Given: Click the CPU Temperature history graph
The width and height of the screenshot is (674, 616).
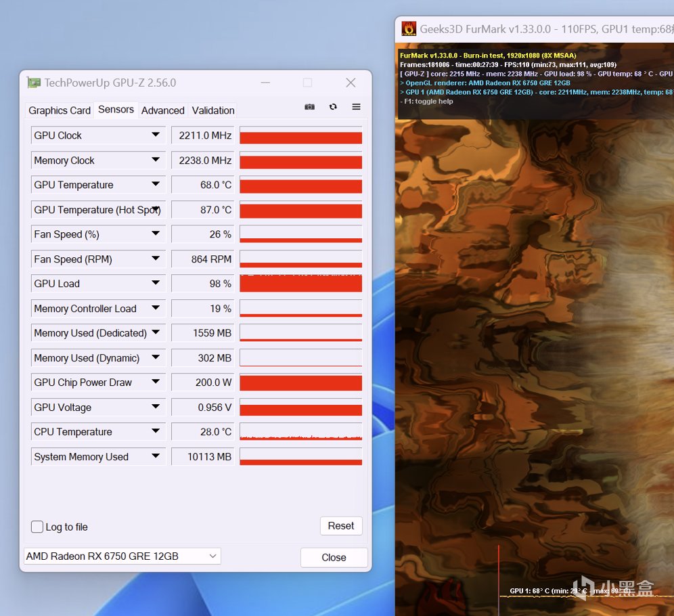Looking at the screenshot, I should (301, 432).
